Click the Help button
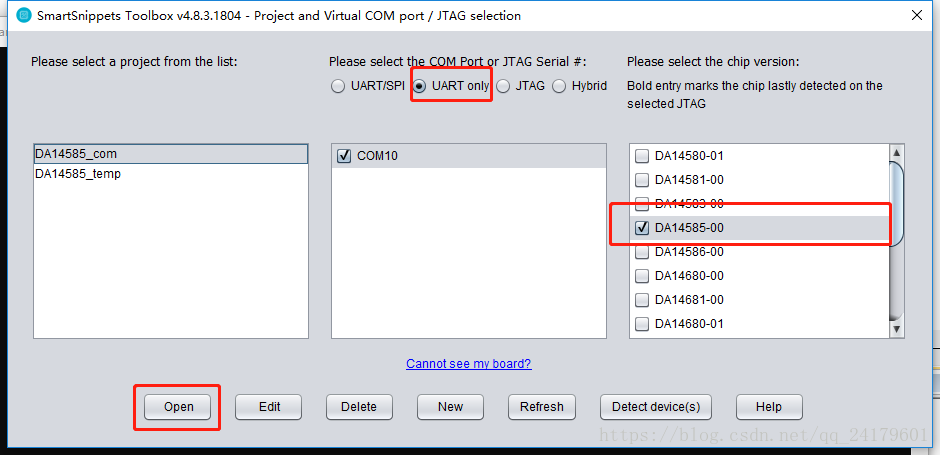Viewport: 940px width, 455px height. click(x=769, y=407)
